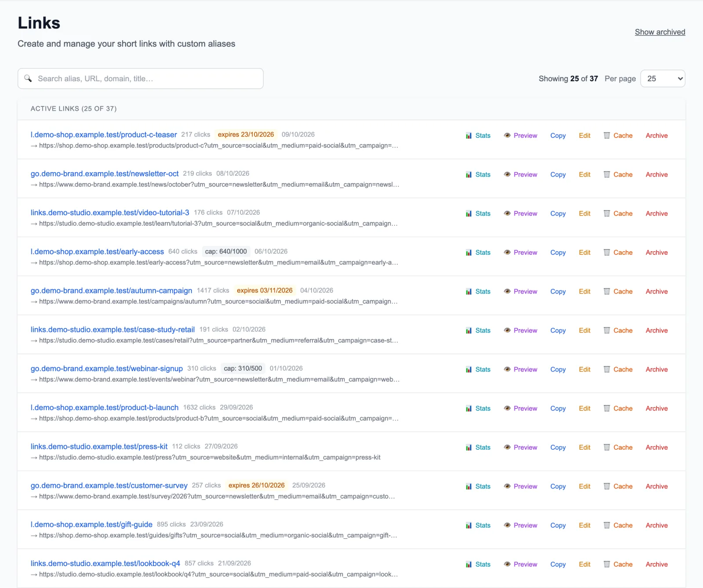703x588 pixels.
Task: Preview the video-tutorial-3 link
Action: point(521,214)
